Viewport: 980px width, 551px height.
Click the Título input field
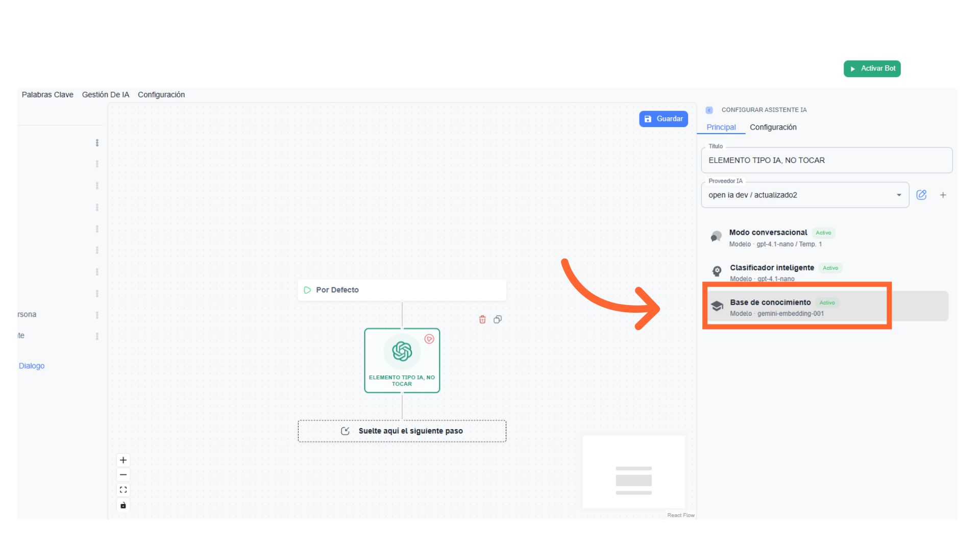[826, 160]
